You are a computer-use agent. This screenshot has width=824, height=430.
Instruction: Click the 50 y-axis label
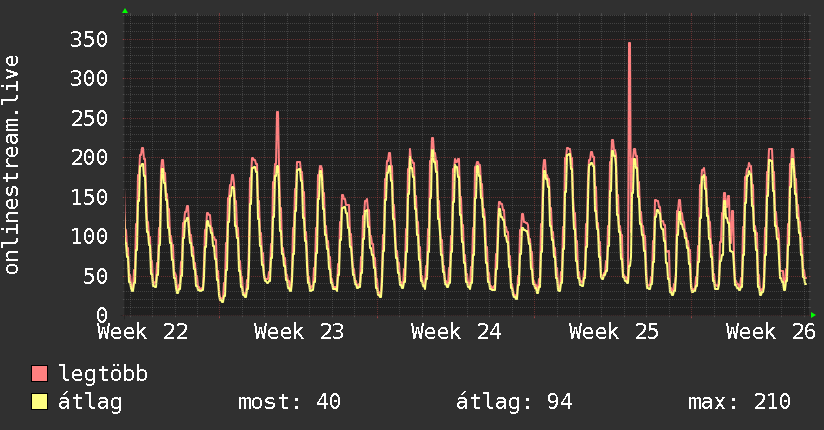[95, 276]
